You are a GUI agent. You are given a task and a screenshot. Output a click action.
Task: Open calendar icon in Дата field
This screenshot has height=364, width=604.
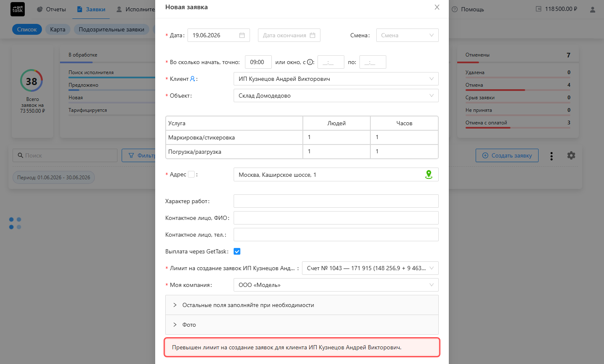242,35
